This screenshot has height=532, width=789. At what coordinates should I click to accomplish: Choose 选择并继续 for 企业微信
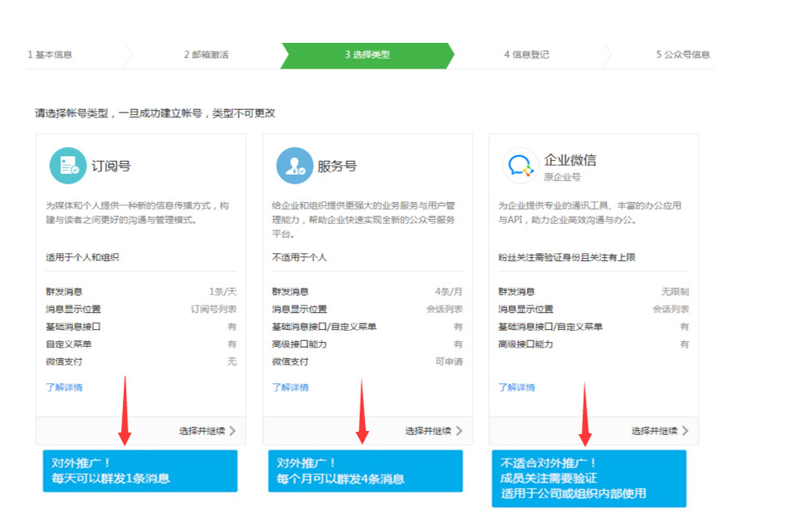tap(655, 431)
